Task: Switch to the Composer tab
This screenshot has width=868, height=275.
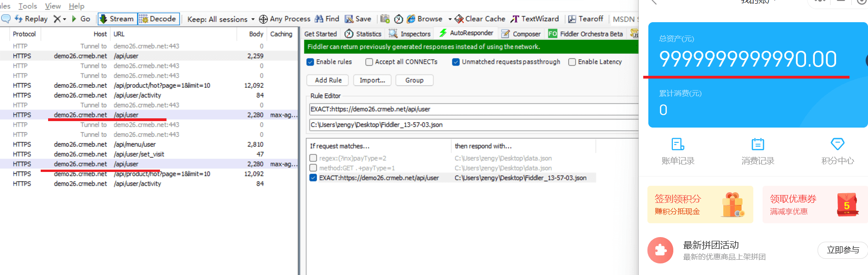Action: tap(521, 34)
